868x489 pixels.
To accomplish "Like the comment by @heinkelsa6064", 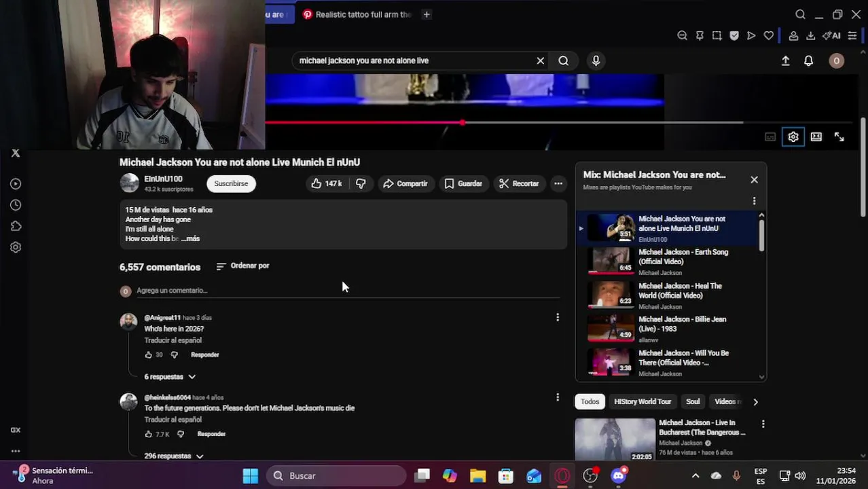I will [149, 434].
